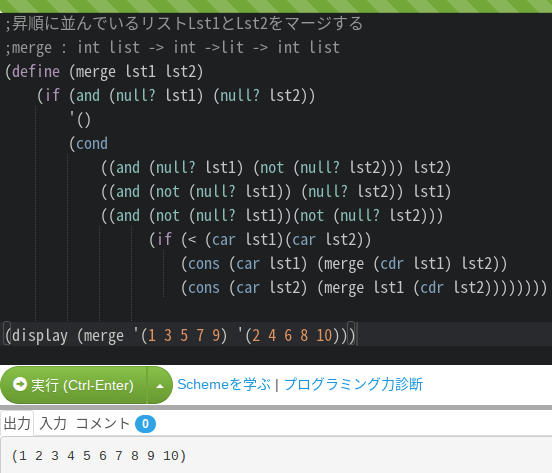This screenshot has width=552, height=473.
Task: Click the green striped bar above the editor
Action: point(276,6)
